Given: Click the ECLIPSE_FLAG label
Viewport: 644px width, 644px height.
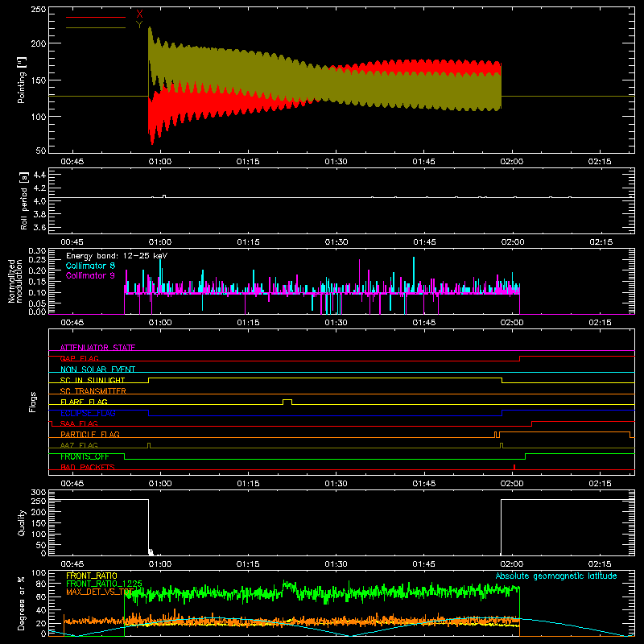Looking at the screenshot, I should pos(88,413).
